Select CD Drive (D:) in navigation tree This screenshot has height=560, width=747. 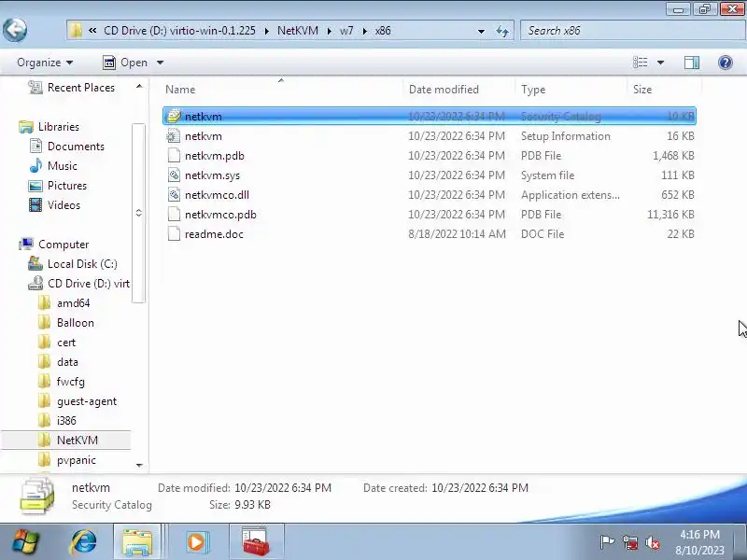coord(89,284)
